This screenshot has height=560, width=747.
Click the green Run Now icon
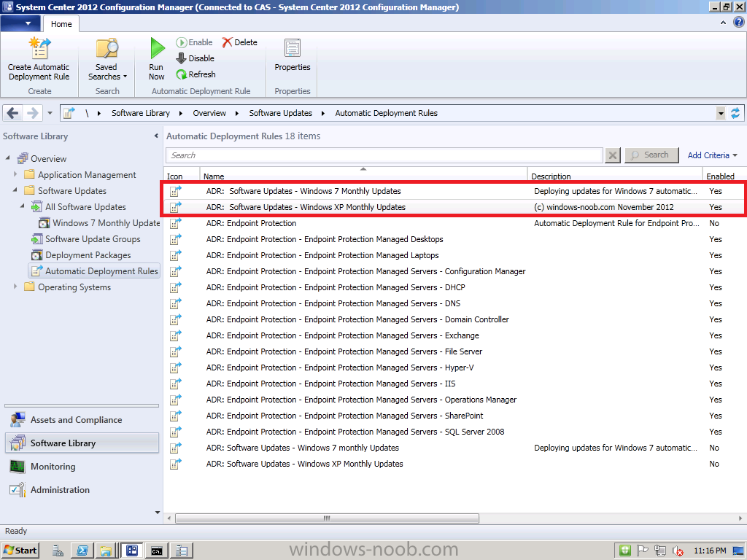(157, 48)
